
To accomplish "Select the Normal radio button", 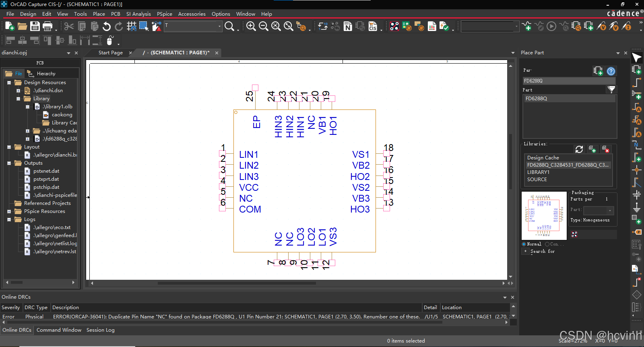I will pyautogui.click(x=524, y=244).
